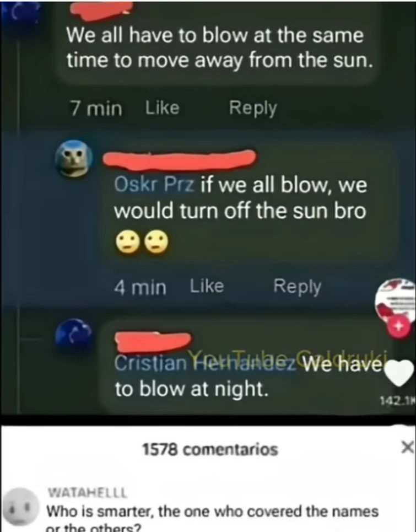Open the WATAHELLL username

coord(88,493)
